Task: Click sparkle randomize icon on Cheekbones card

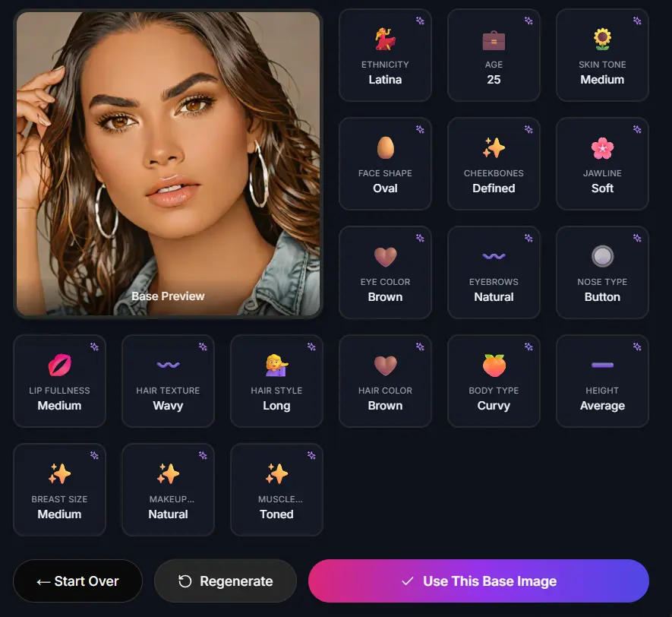Action: coord(528,129)
